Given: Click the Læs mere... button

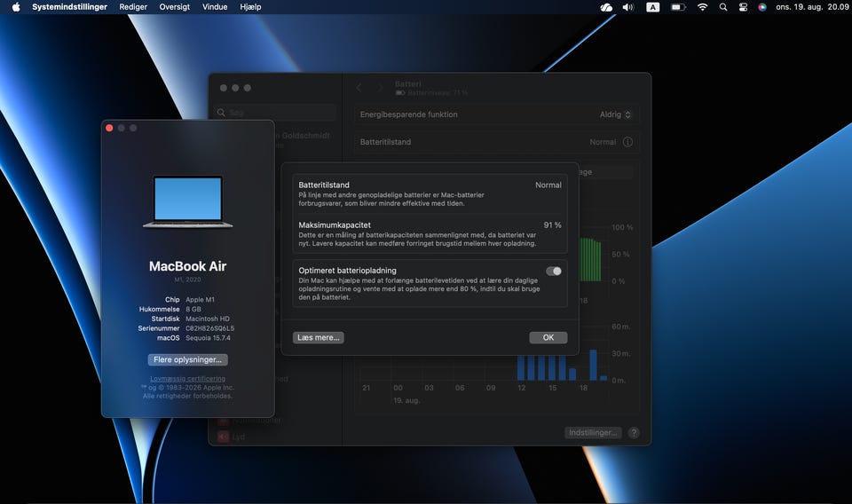Looking at the screenshot, I should pos(319,337).
